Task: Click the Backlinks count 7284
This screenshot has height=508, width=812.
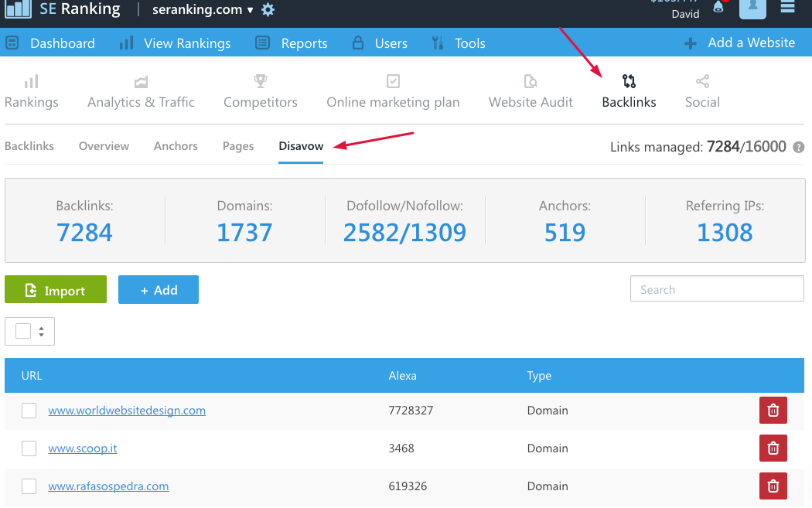Action: [84, 233]
